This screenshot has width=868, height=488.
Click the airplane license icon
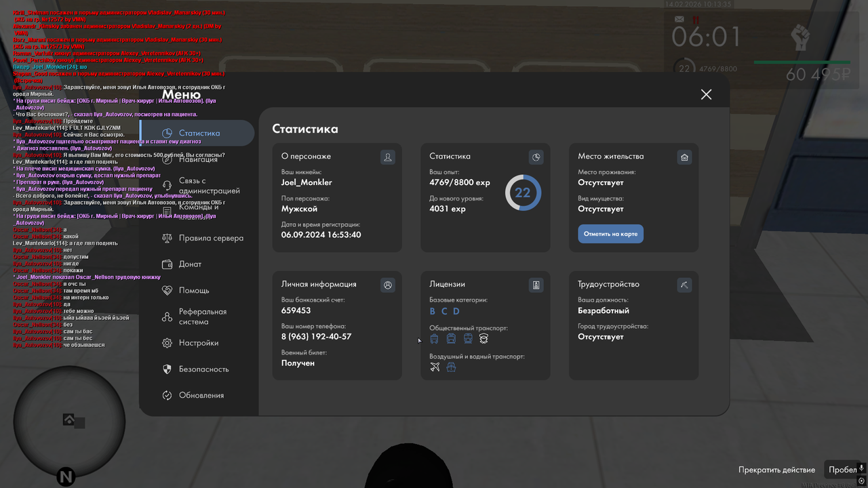point(435,367)
